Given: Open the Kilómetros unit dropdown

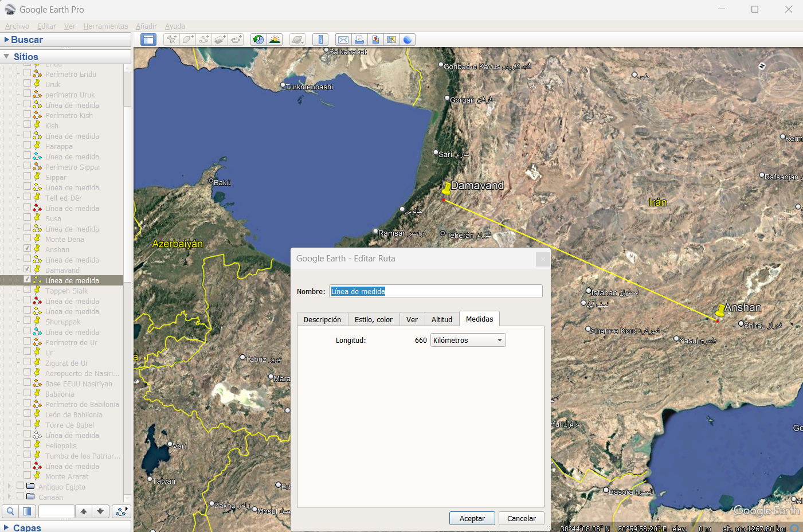Looking at the screenshot, I should click(468, 340).
